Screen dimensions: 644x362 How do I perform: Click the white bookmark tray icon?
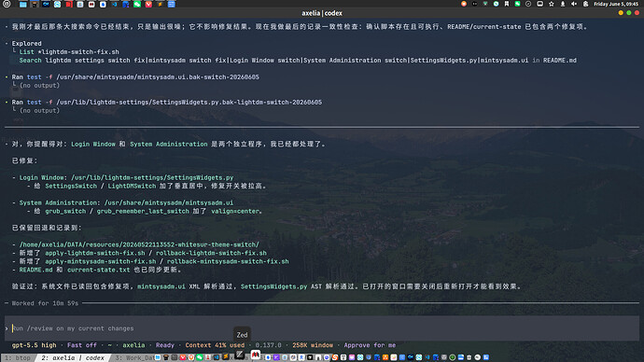point(507,4)
